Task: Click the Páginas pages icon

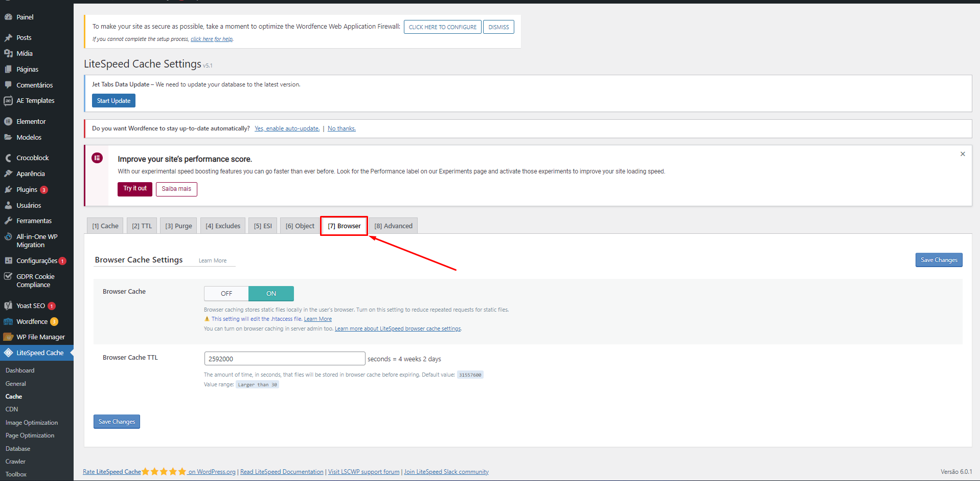Action: coord(8,69)
